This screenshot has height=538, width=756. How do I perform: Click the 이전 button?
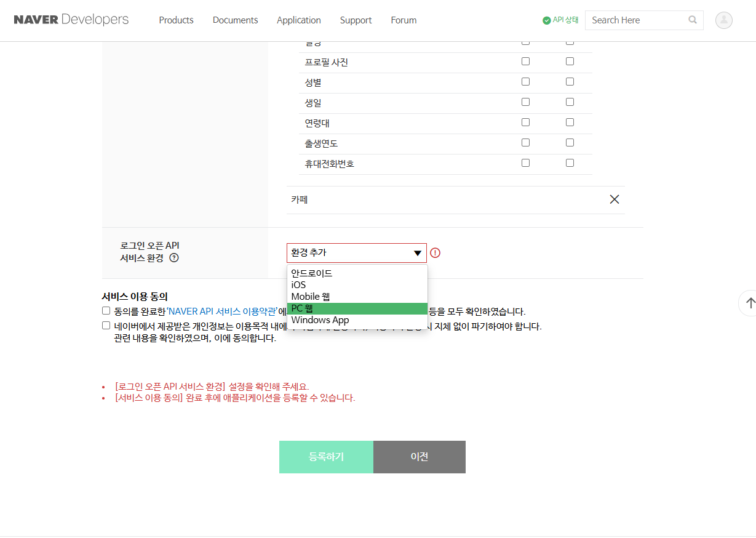(419, 457)
